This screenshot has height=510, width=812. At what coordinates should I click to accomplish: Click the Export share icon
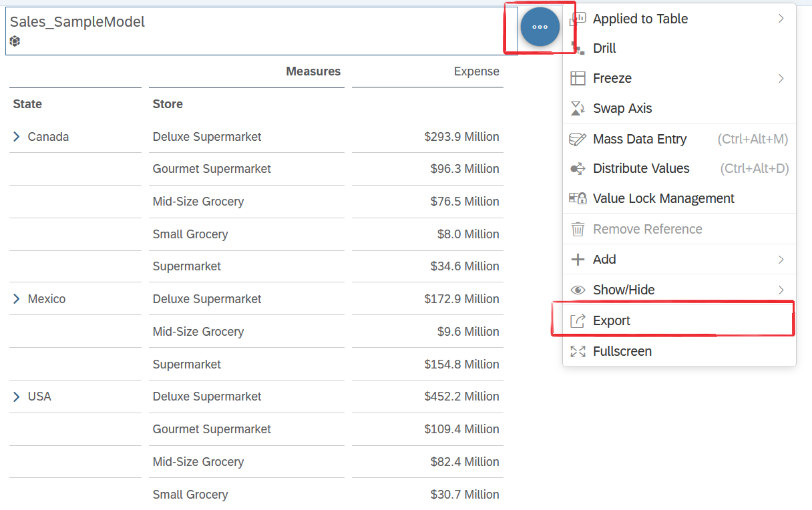578,320
